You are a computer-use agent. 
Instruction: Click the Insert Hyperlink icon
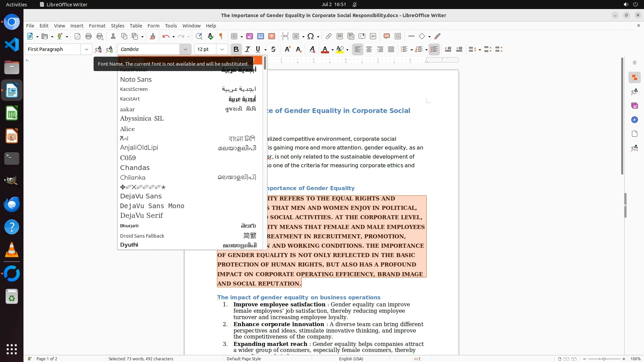pyautogui.click(x=329, y=36)
